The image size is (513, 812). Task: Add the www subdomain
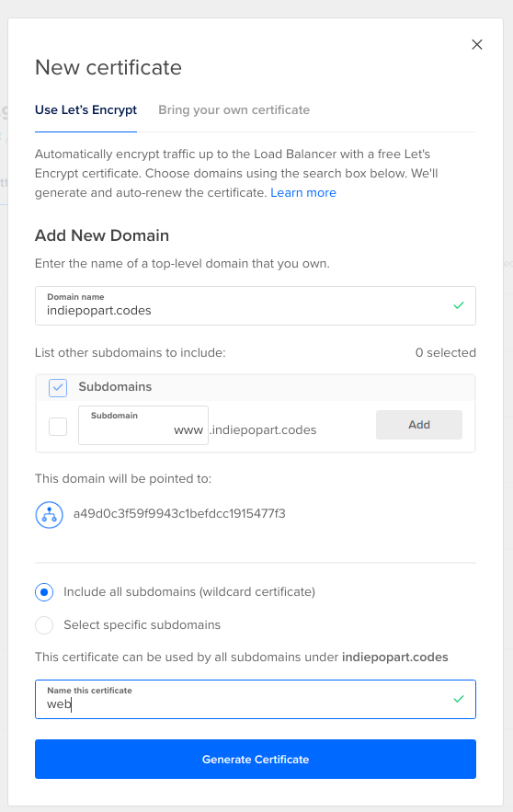coord(419,425)
